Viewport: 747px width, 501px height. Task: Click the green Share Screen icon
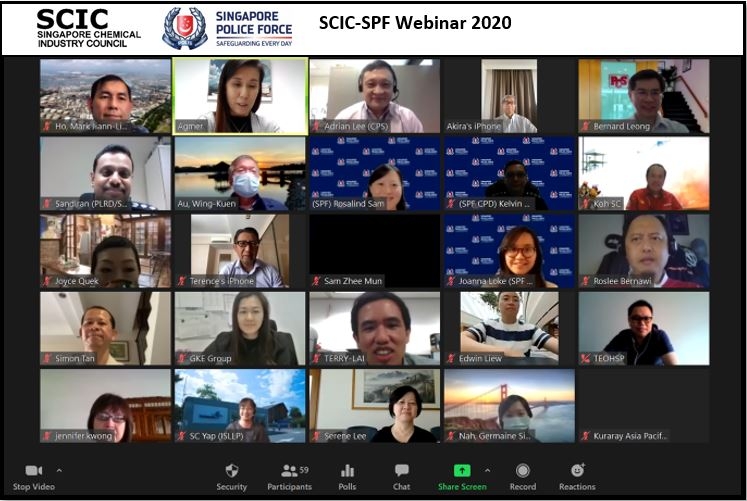462,471
